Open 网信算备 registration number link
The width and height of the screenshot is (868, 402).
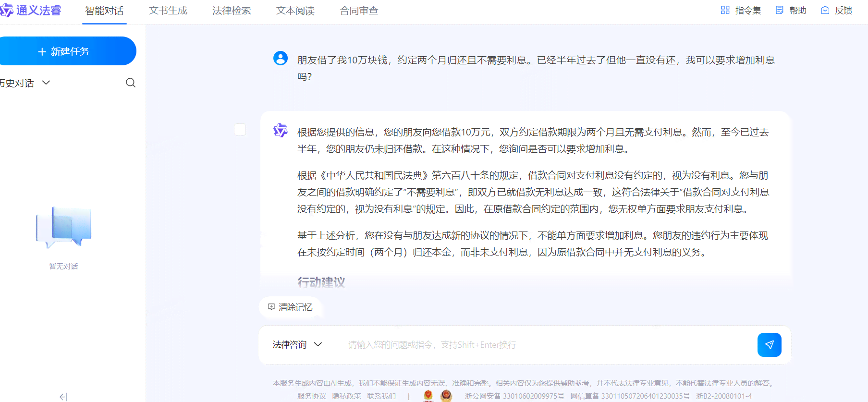coord(630,396)
